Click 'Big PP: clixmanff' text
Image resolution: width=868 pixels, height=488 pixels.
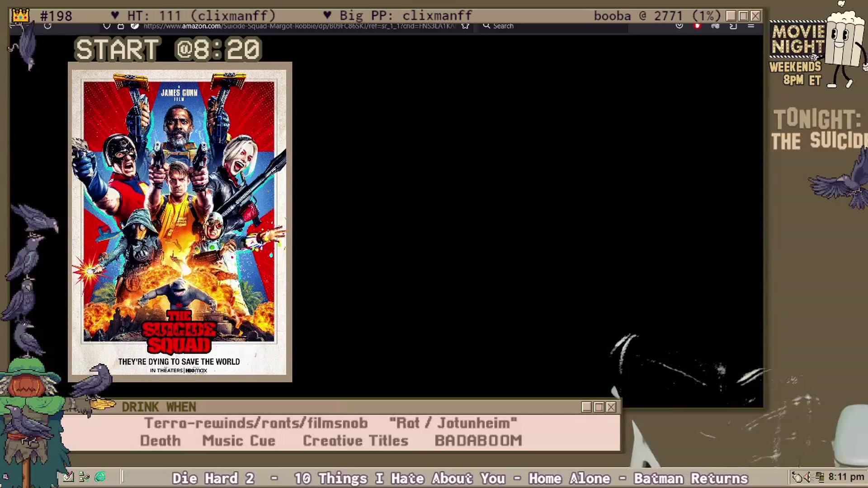[x=406, y=16]
